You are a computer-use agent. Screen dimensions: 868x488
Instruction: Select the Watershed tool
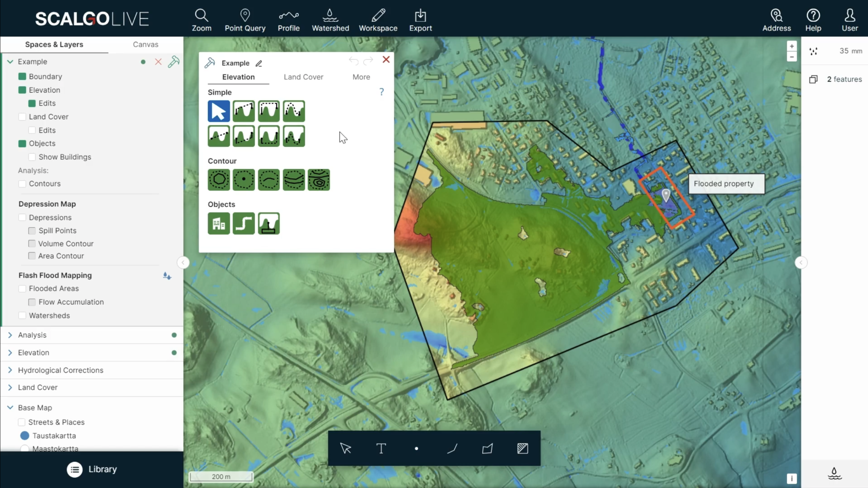330,20
